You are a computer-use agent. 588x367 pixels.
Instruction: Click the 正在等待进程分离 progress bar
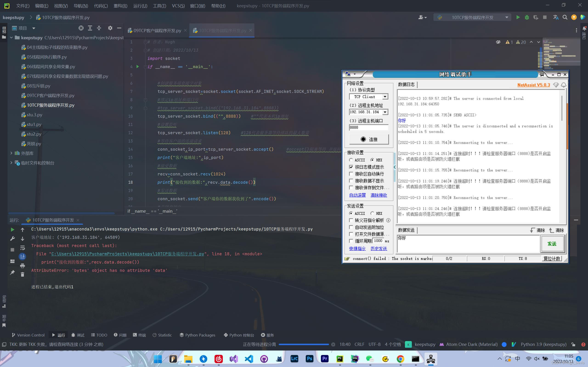[x=303, y=345]
